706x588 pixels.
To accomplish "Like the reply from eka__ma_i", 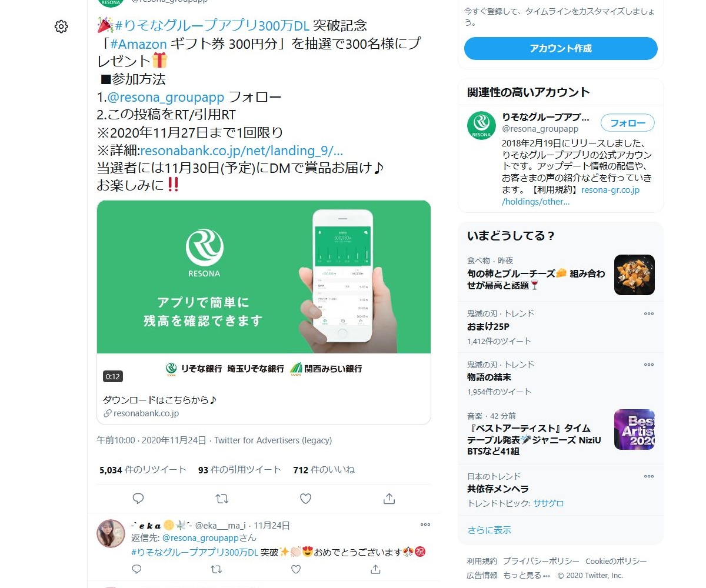I will 296,569.
